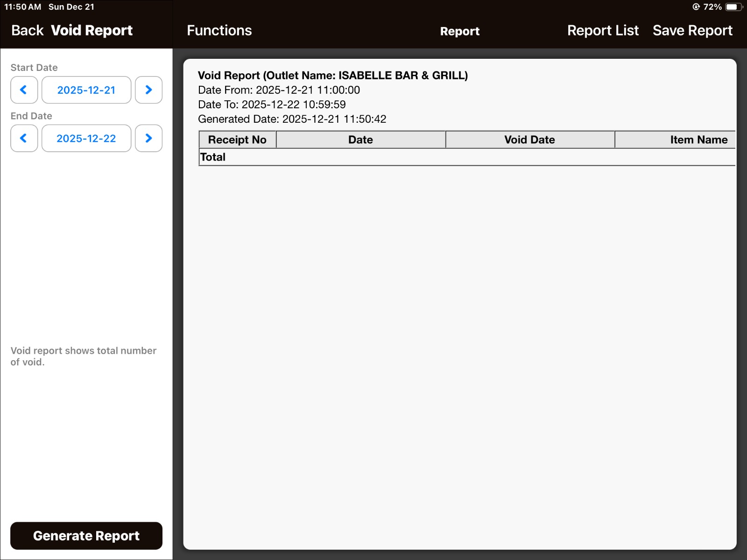The height and width of the screenshot is (560, 747).
Task: Click the Void Date column header
Action: 529,140
